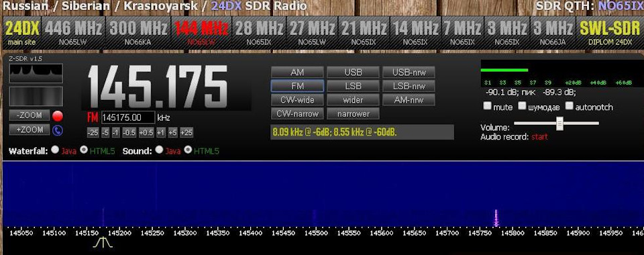Select USB-nrw demodulation mode
Viewport: 644px width, 255px height.
pos(409,72)
